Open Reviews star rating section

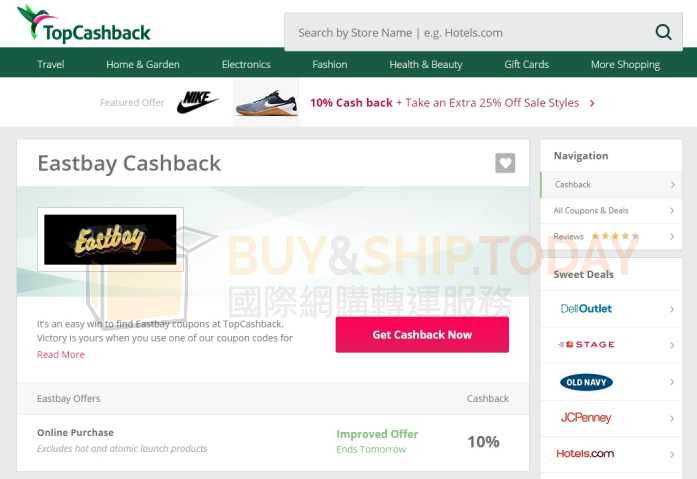611,236
